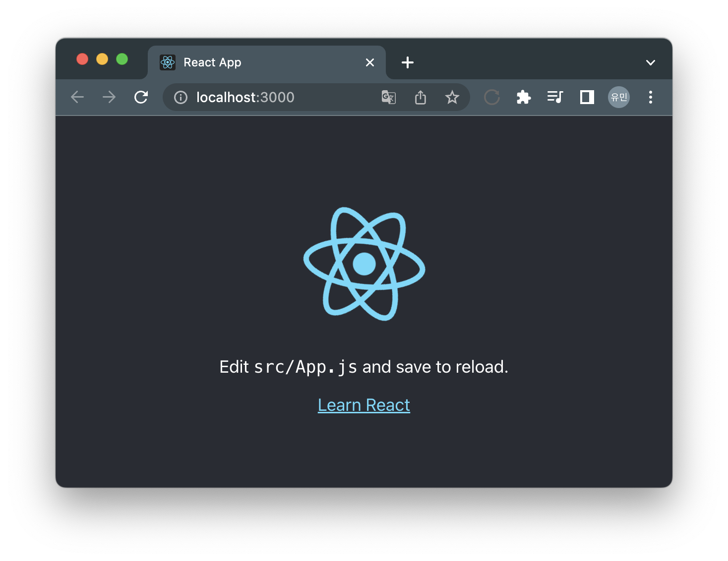Bookmark this page with the star
The image size is (728, 561).
[x=452, y=97]
